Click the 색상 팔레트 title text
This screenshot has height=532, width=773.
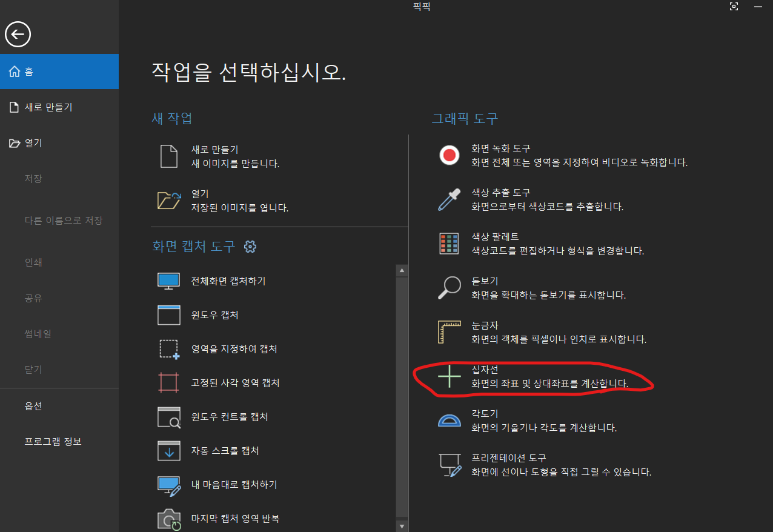click(x=496, y=237)
